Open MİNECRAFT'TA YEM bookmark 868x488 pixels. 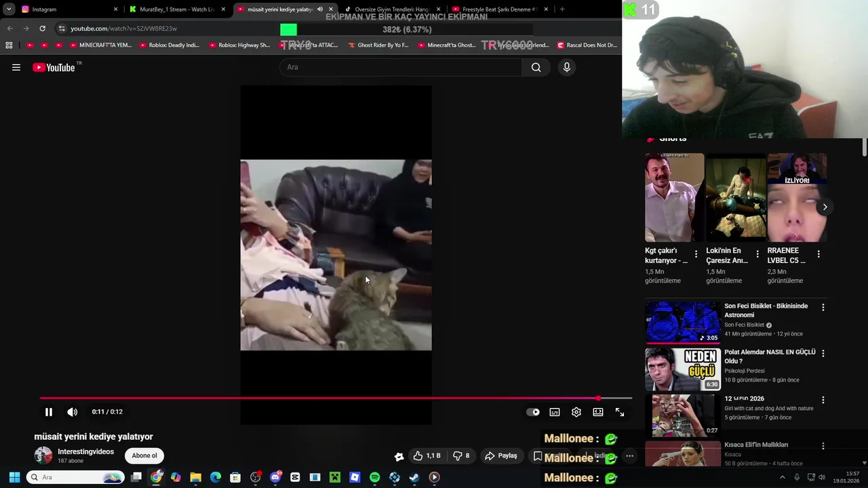101,45
